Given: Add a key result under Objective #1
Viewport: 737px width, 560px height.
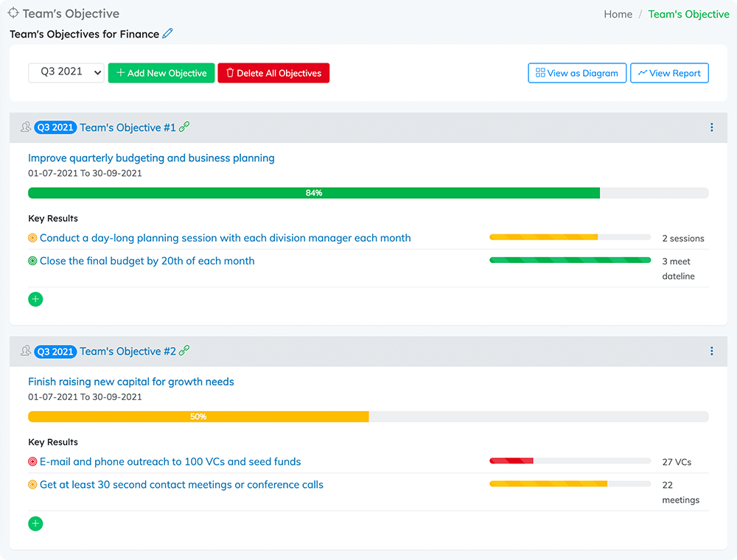Looking at the screenshot, I should coord(35,299).
